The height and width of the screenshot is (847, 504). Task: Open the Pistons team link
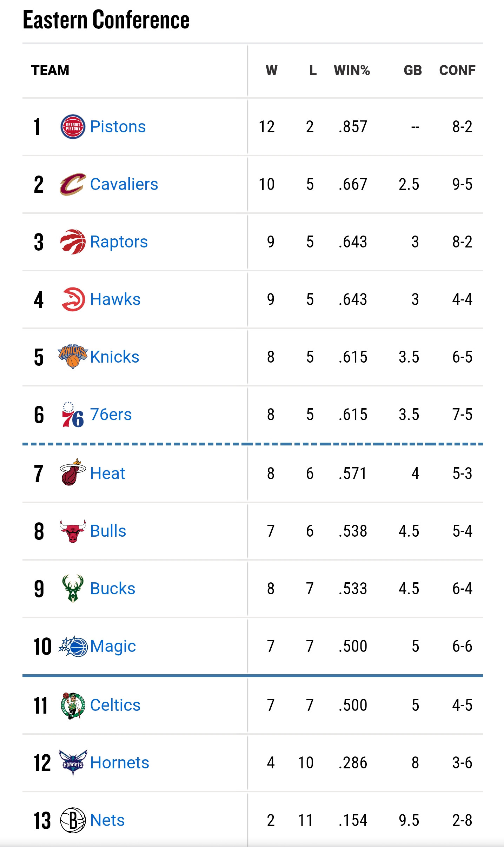coord(118,127)
